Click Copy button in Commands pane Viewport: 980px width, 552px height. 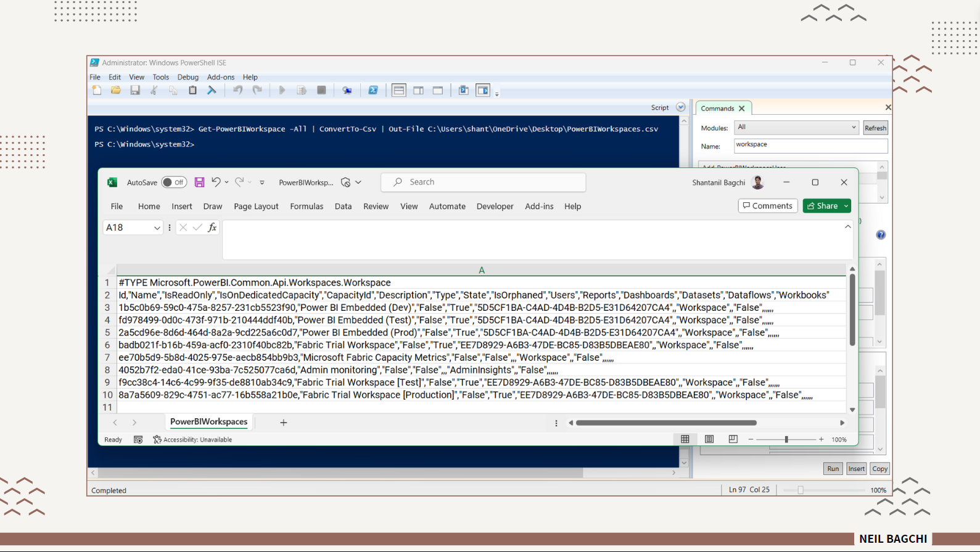click(x=879, y=469)
